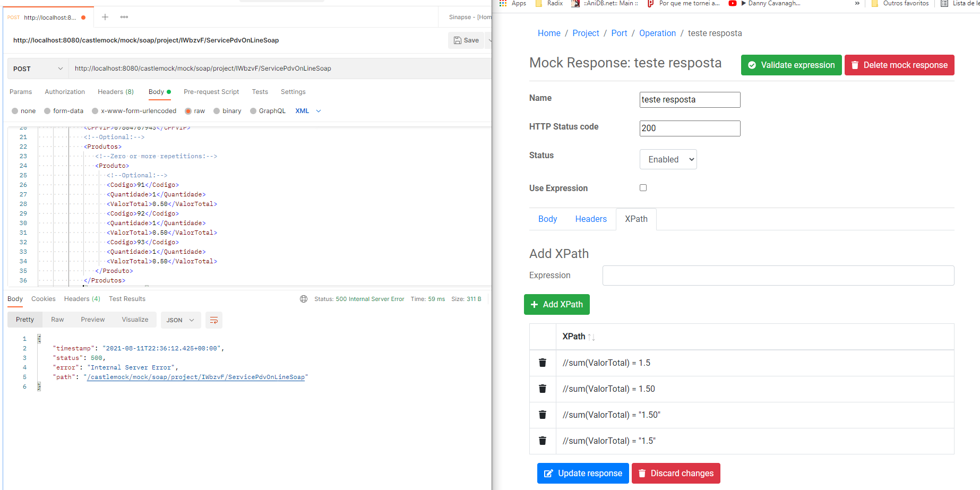The height and width of the screenshot is (490, 980).
Task: Click the Save icon in Postman
Action: (x=466, y=40)
